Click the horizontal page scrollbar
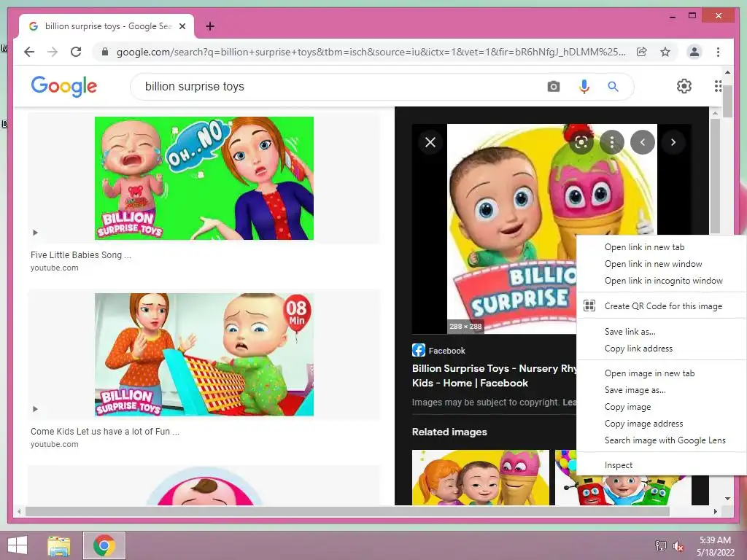 pyautogui.click(x=347, y=511)
